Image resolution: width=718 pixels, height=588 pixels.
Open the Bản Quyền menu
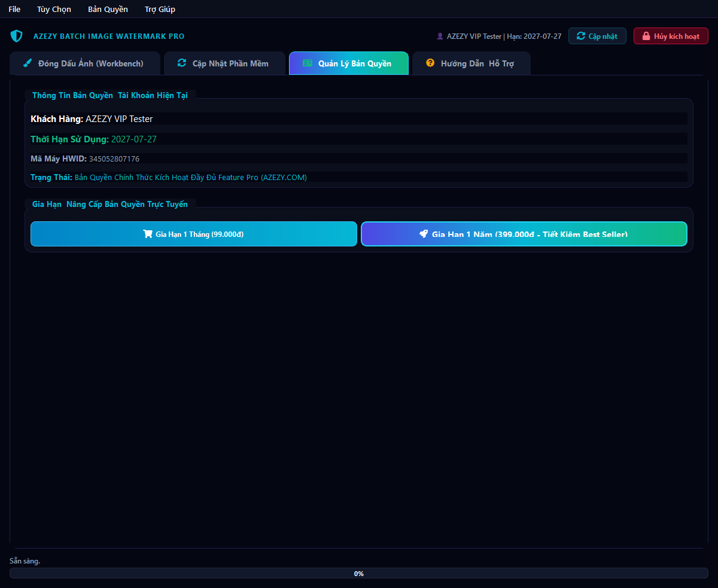(x=108, y=9)
